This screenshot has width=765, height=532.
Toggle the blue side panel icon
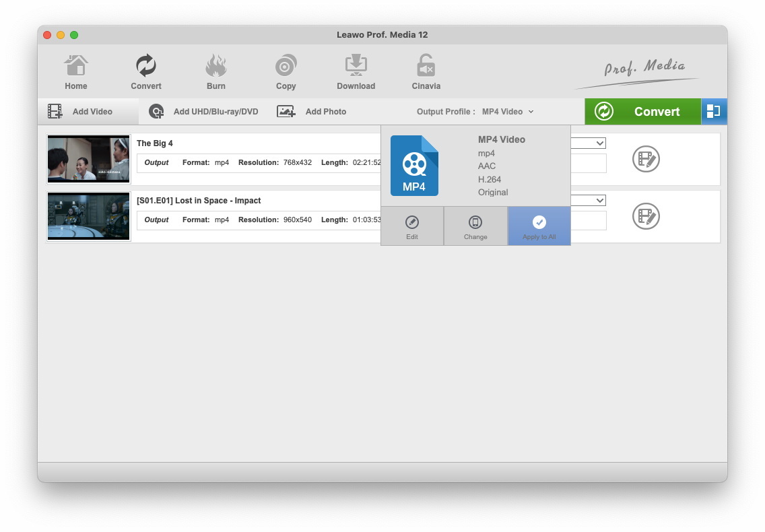point(714,111)
